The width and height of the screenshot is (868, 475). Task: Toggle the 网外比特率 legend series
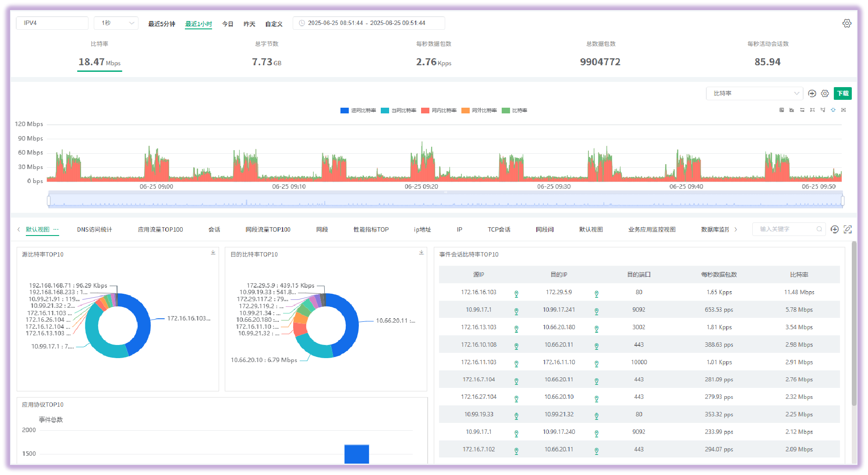[x=479, y=110]
